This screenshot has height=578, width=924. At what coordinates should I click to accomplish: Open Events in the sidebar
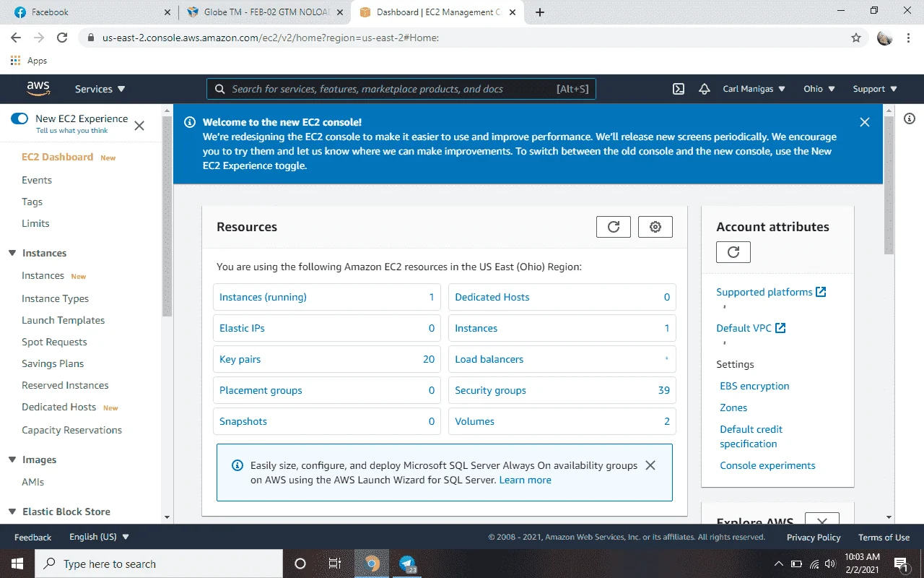(x=37, y=180)
